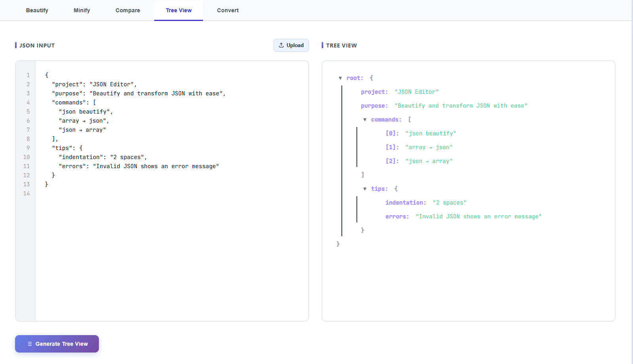Viewport: 633px width, 364px height.
Task: Click the list icon on Generate Tree View button
Action: tap(29, 344)
